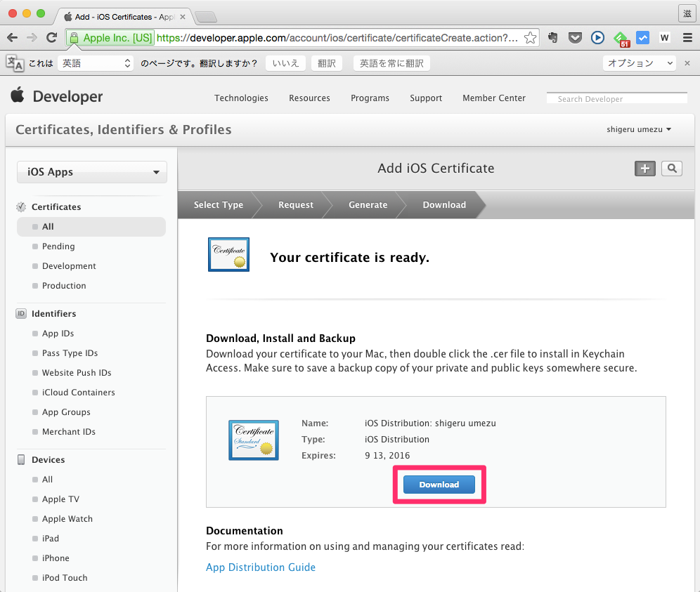Bookmark this page with the star icon
This screenshot has height=592, width=700.
pos(530,38)
